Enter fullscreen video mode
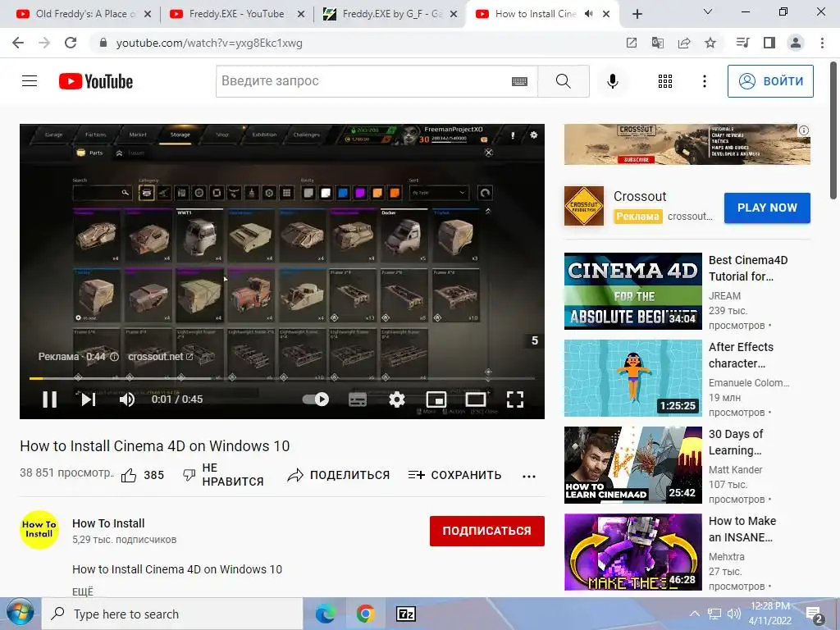840x630 pixels. pyautogui.click(x=515, y=399)
